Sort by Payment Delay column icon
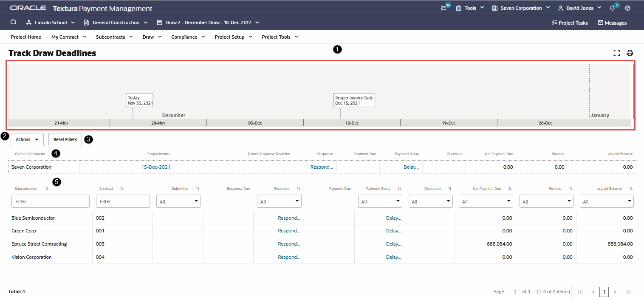The image size is (644, 300). [399, 189]
